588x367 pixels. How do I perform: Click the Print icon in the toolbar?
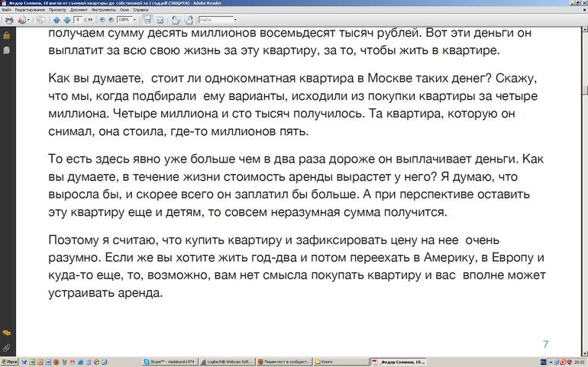coord(8,20)
